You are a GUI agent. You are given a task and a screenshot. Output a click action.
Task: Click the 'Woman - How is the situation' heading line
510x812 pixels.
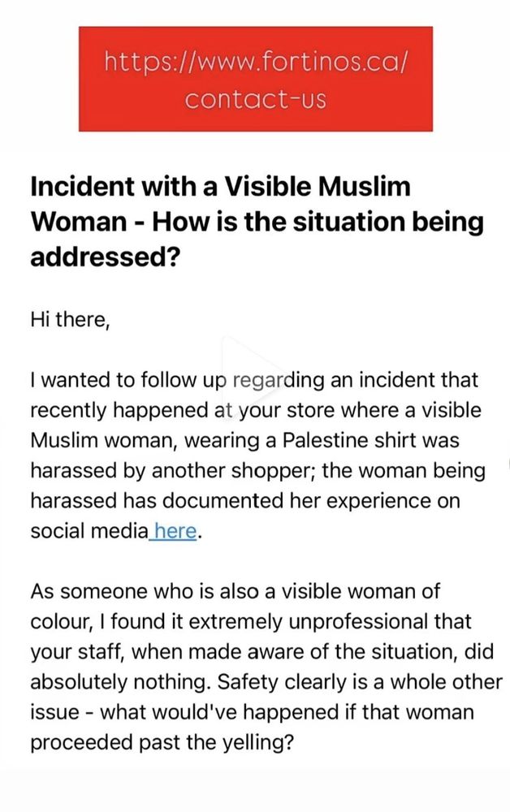click(257, 222)
